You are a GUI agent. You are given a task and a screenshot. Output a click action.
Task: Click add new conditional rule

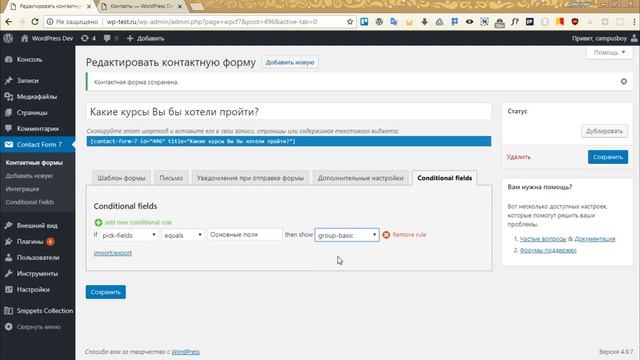[133, 222]
